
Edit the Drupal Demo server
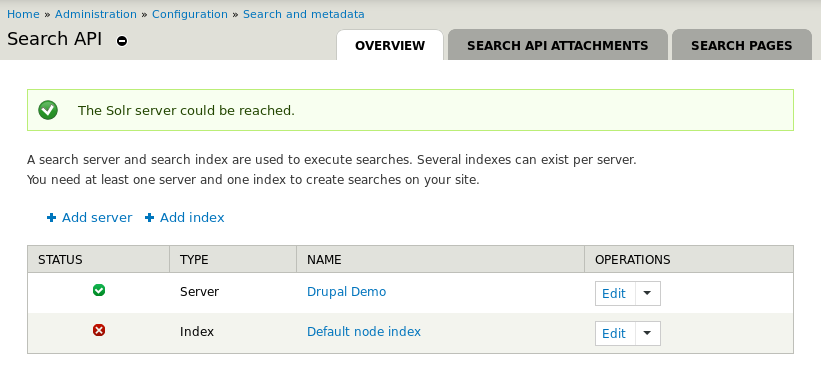[614, 294]
